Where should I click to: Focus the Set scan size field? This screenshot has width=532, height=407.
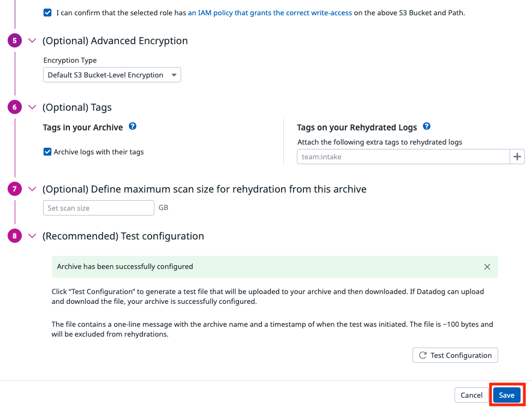[x=99, y=208]
